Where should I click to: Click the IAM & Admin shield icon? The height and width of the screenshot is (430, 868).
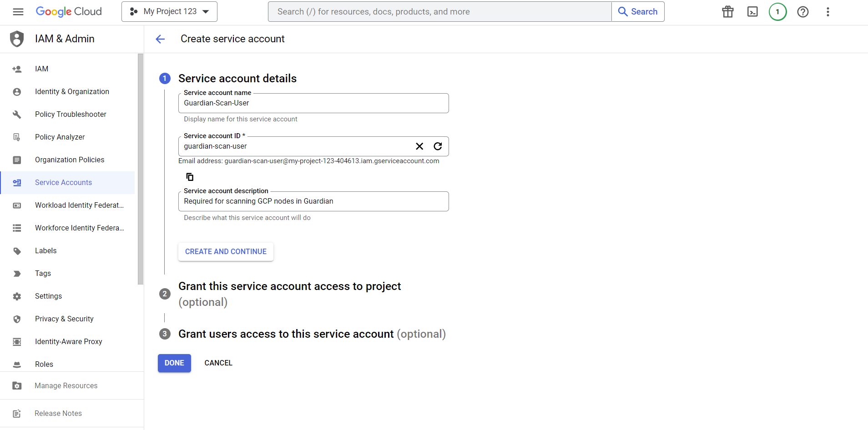pos(17,39)
